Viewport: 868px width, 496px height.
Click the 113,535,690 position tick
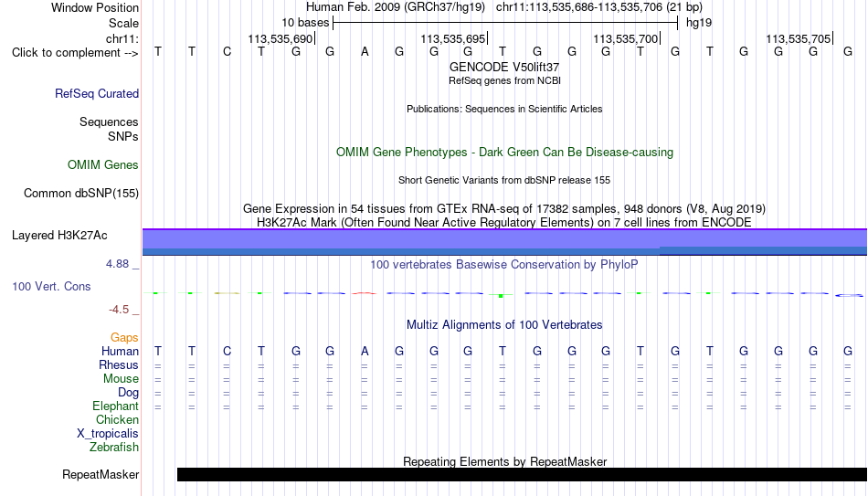281,38
